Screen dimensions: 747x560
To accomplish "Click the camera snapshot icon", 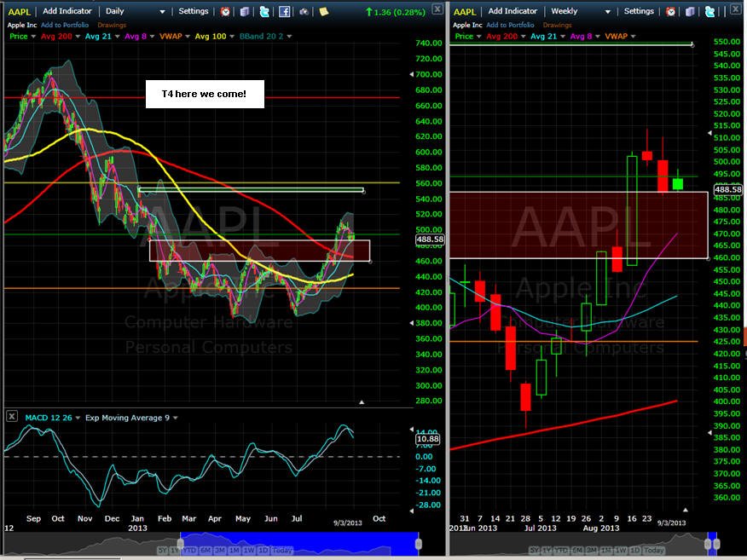I will click(x=304, y=11).
